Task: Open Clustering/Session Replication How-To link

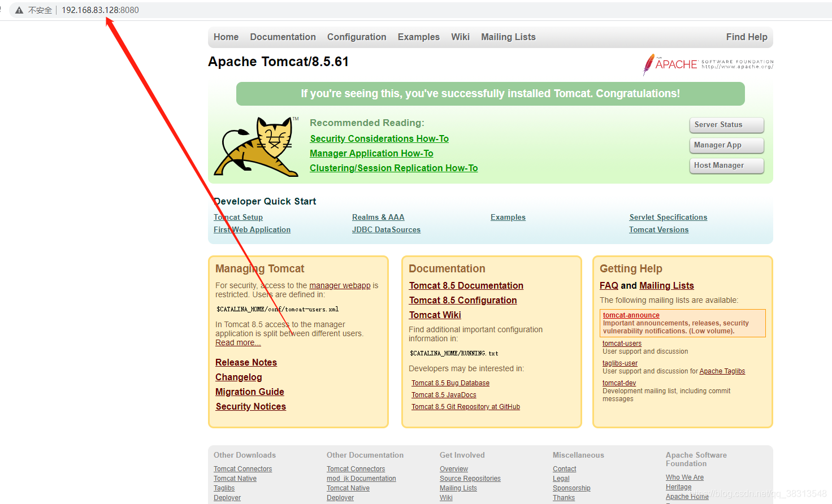Action: tap(393, 168)
